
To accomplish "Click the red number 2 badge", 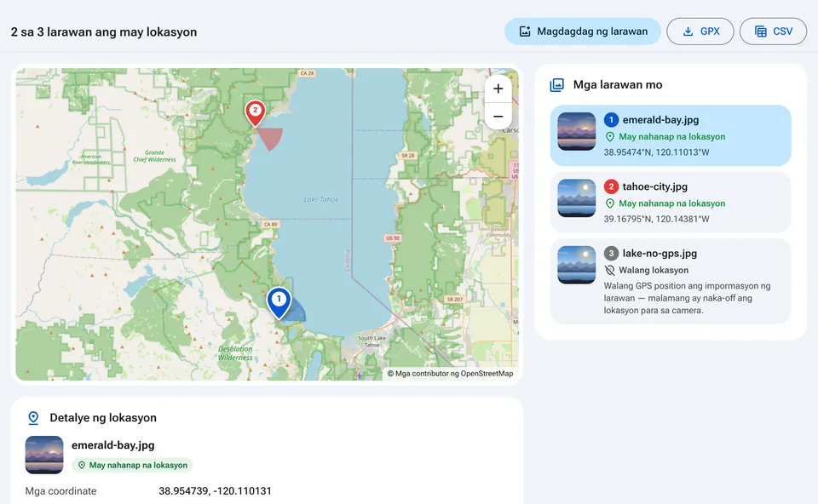I will (x=612, y=186).
